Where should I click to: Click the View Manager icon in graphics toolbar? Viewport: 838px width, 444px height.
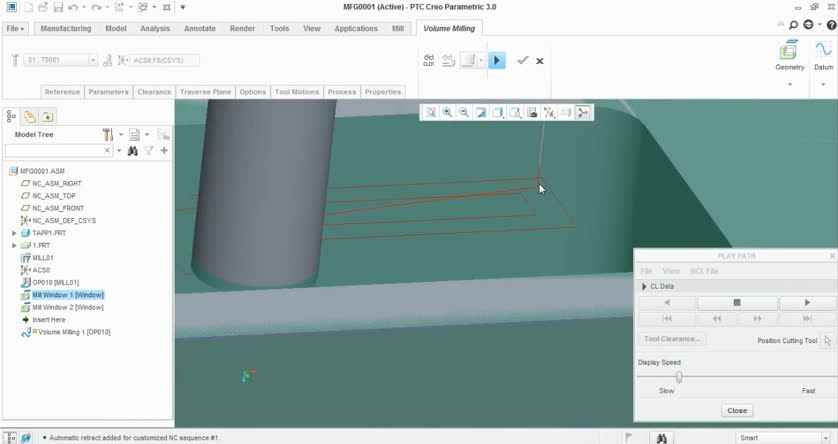pyautogui.click(x=532, y=112)
